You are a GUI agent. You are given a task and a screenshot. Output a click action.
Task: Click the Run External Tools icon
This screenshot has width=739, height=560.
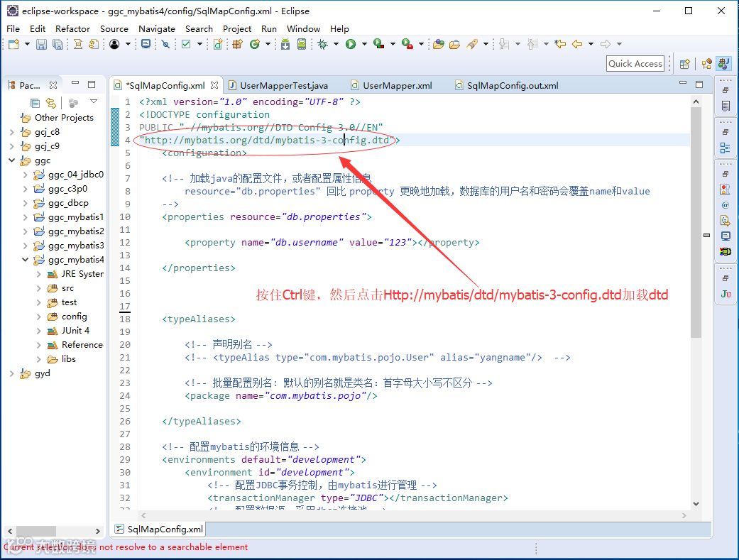point(407,44)
